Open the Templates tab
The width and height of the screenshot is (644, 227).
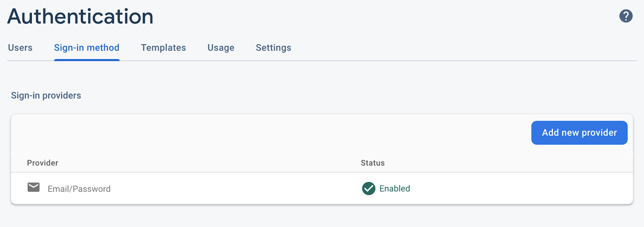point(163,48)
